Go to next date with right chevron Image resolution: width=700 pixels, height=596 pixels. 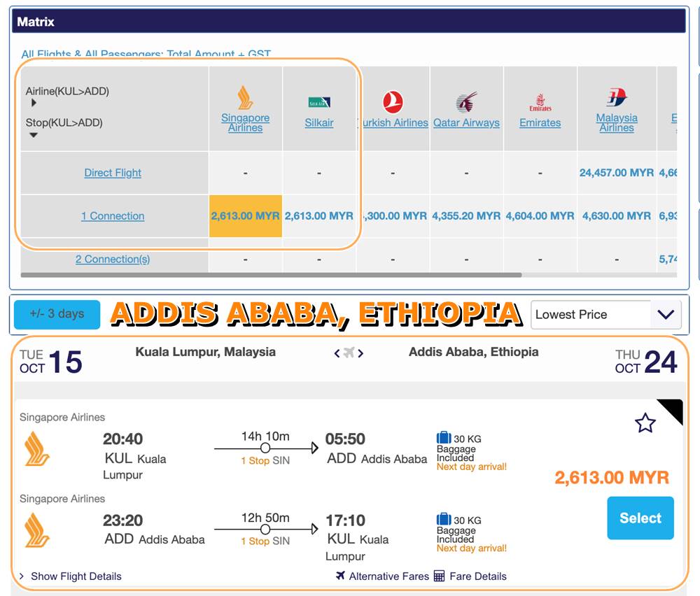pos(360,353)
